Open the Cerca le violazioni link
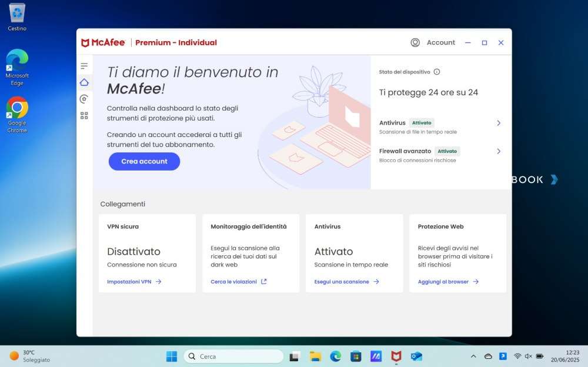Viewport: 588px width, 367px height. point(233,282)
